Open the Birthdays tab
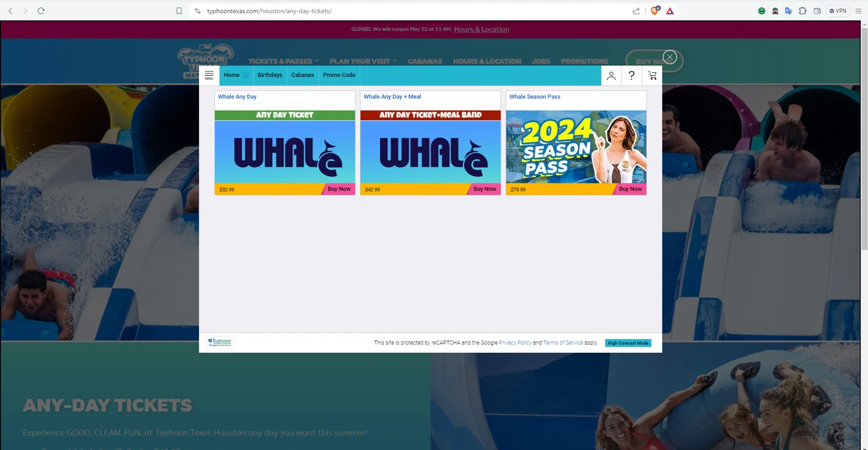This screenshot has height=450, width=868. click(x=270, y=75)
